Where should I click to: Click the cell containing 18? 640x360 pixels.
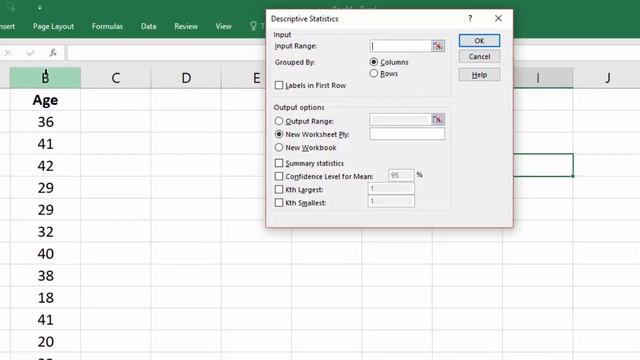[45, 298]
